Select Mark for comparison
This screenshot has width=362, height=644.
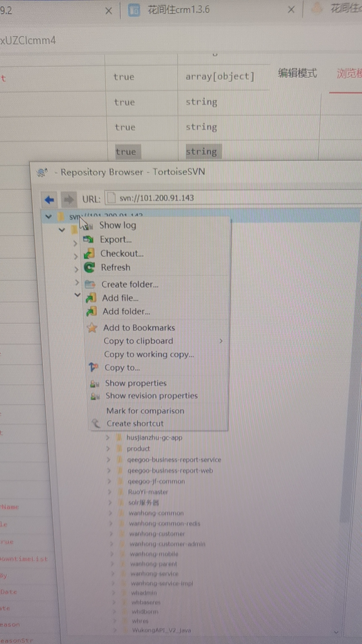click(x=145, y=411)
